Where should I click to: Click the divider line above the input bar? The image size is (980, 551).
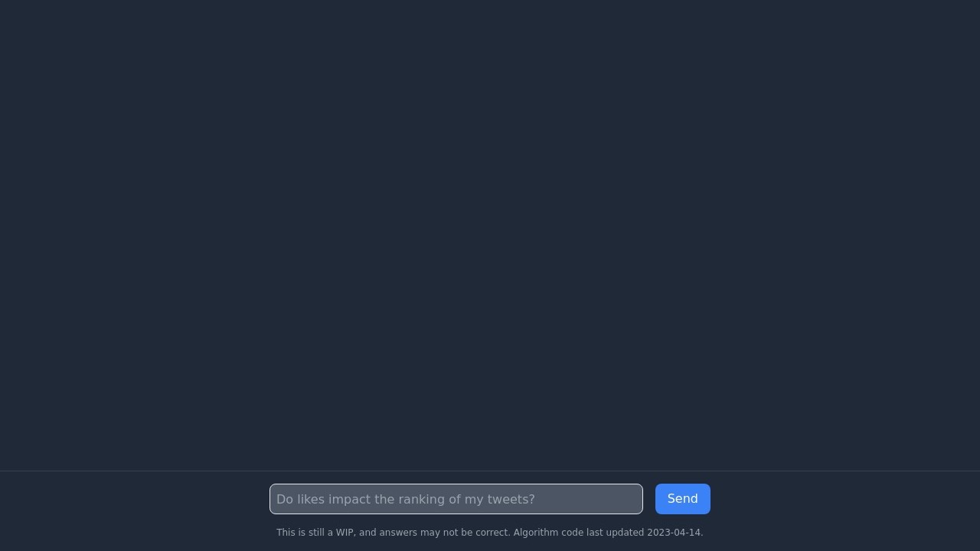pyautogui.click(x=490, y=471)
